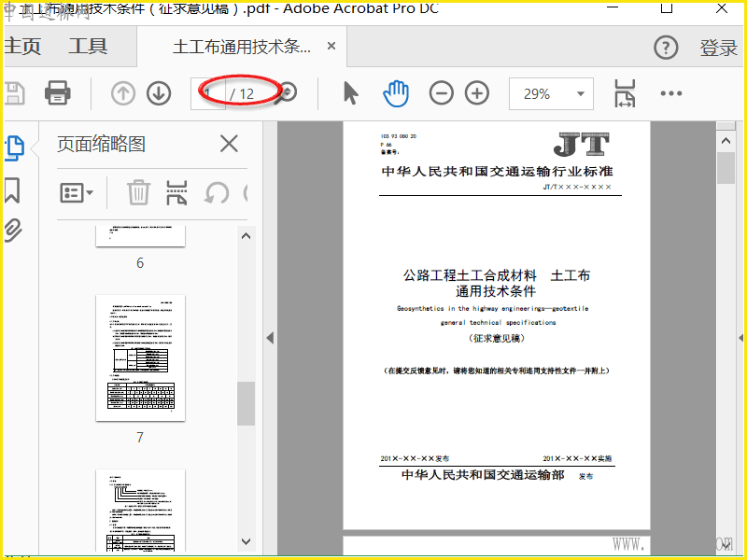Select the page 6 thumbnail

pyautogui.click(x=140, y=236)
